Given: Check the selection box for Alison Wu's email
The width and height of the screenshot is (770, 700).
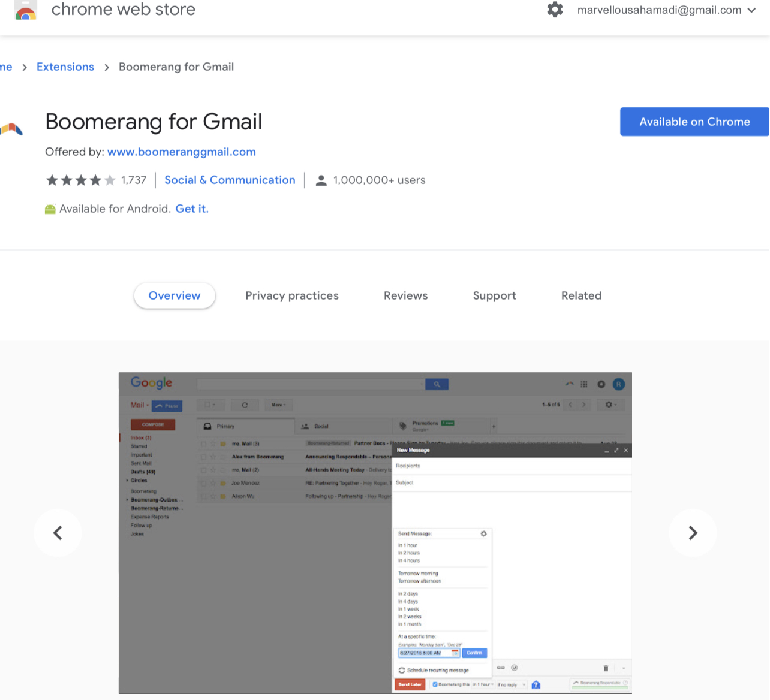Looking at the screenshot, I should (204, 496).
